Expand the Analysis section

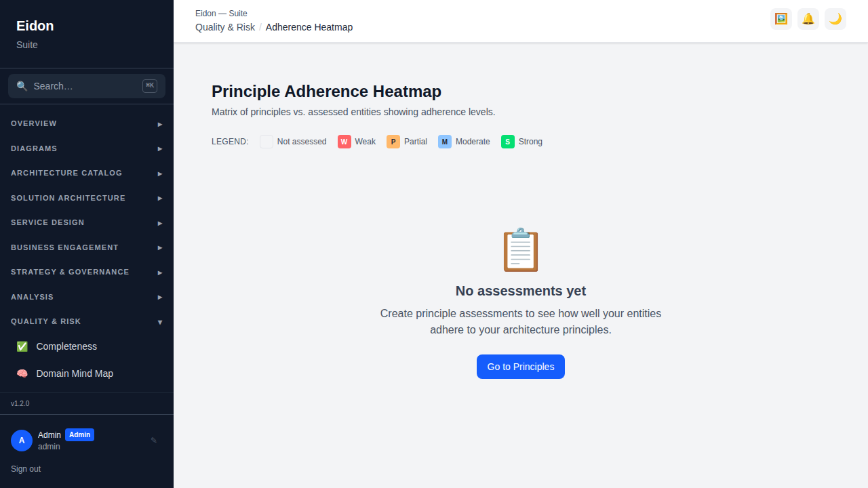point(87,297)
